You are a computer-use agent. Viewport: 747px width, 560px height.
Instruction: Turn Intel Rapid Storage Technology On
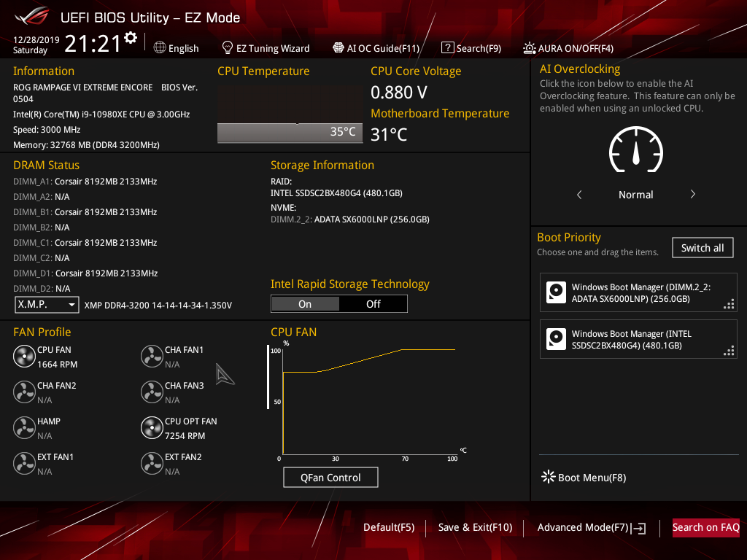point(305,304)
